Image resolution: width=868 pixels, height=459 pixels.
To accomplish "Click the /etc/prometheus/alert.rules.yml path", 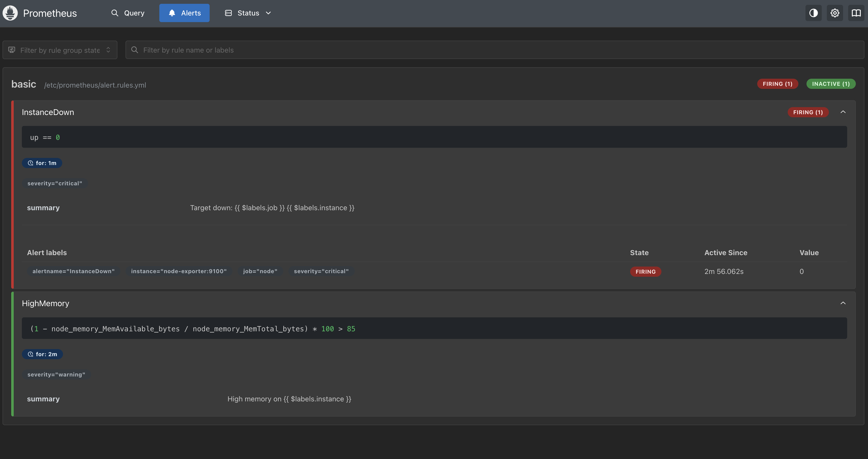I will [95, 85].
